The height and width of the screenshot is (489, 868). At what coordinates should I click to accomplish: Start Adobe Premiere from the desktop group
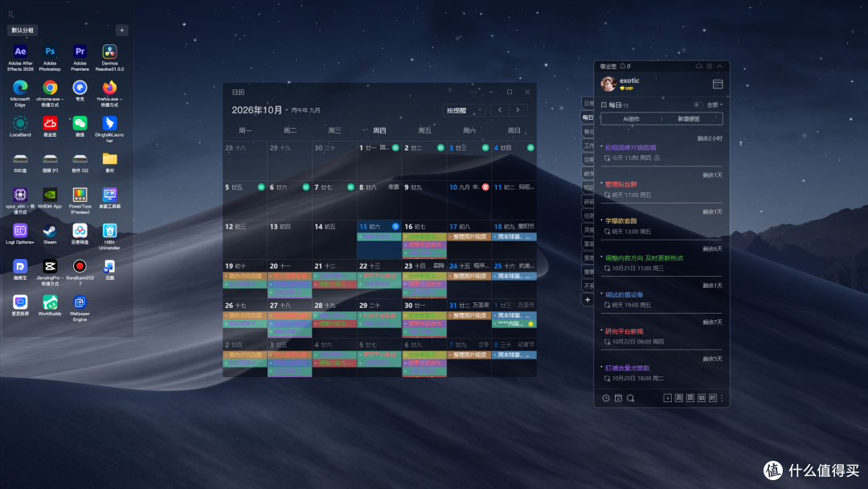[80, 52]
